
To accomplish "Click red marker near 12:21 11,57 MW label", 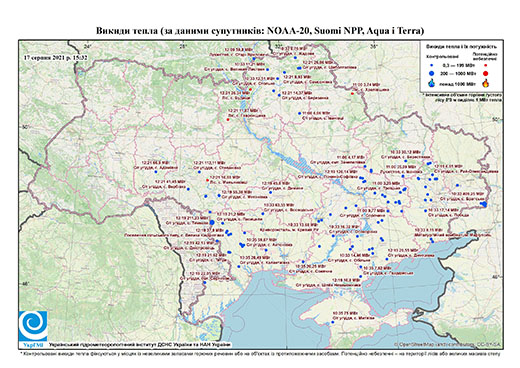I will (228, 119).
